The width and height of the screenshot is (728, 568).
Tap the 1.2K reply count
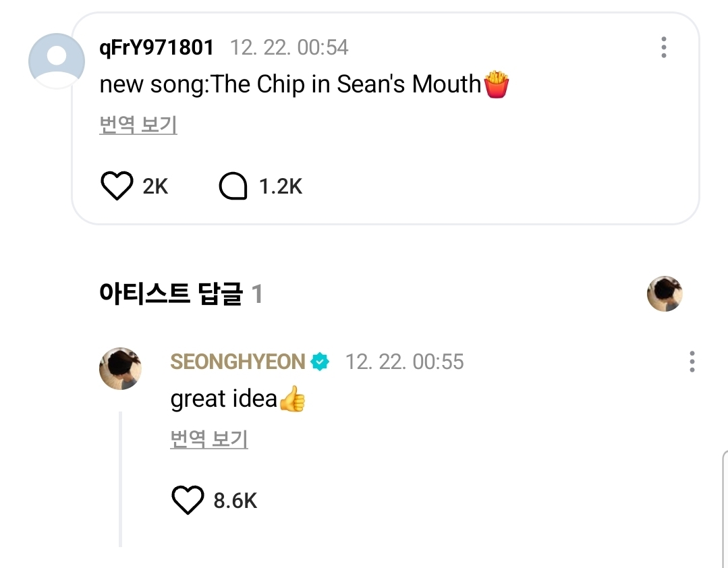click(x=281, y=186)
